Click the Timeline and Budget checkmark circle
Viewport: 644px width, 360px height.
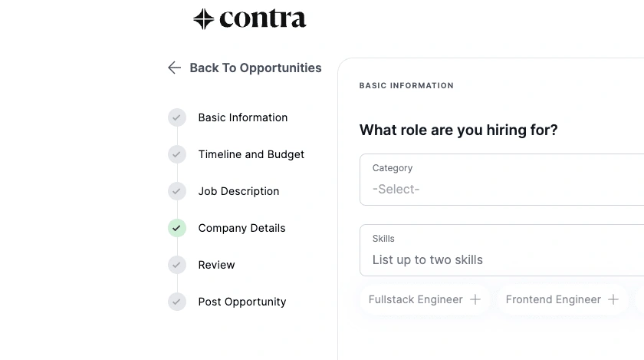[177, 154]
